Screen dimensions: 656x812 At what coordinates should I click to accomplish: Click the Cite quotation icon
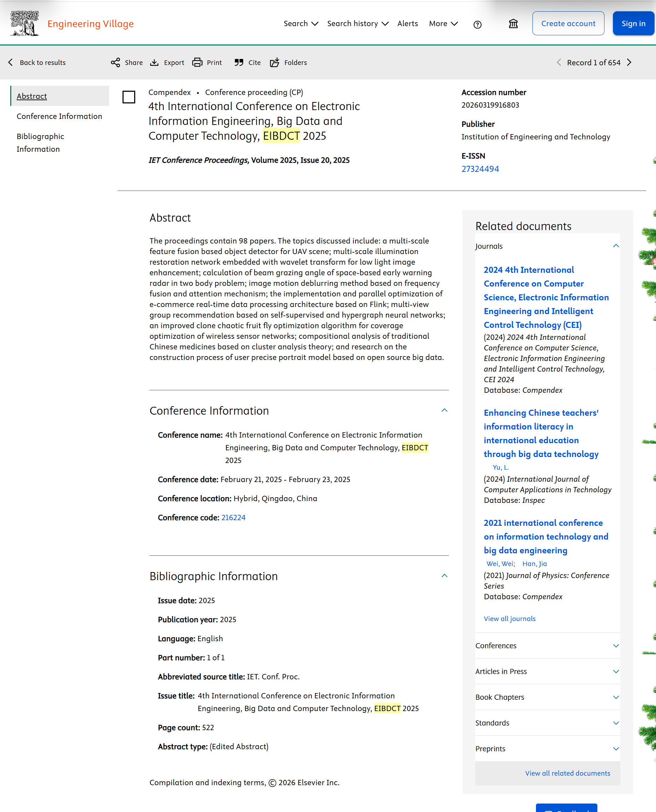pos(239,62)
